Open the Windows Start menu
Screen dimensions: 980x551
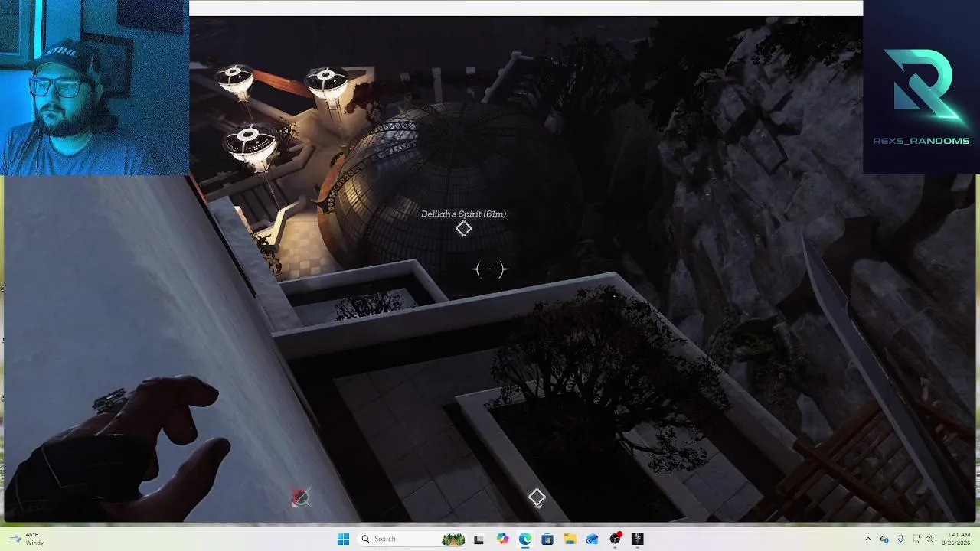coord(343,539)
